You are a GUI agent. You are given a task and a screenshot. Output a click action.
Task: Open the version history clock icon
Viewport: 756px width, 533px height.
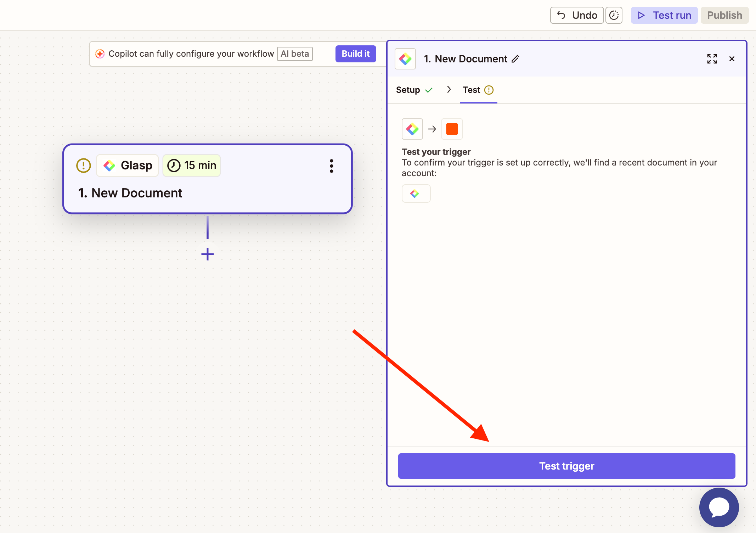tap(614, 15)
